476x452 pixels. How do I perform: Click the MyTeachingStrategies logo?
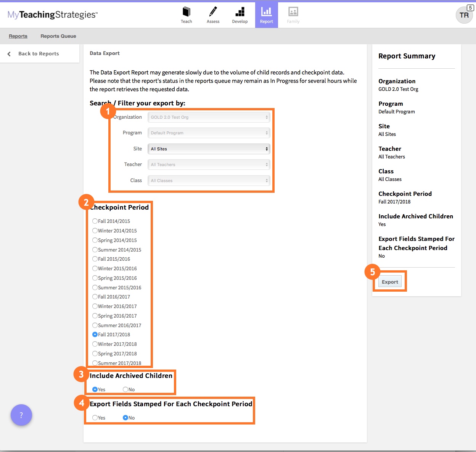tap(53, 15)
